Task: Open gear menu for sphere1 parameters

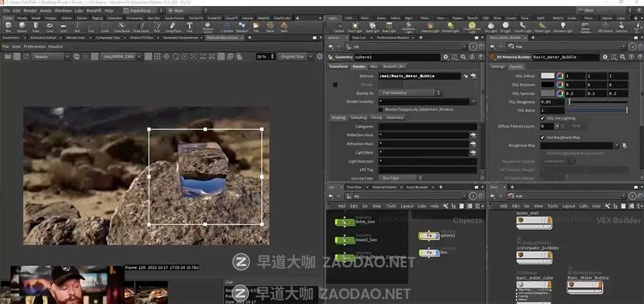Action: (446, 57)
